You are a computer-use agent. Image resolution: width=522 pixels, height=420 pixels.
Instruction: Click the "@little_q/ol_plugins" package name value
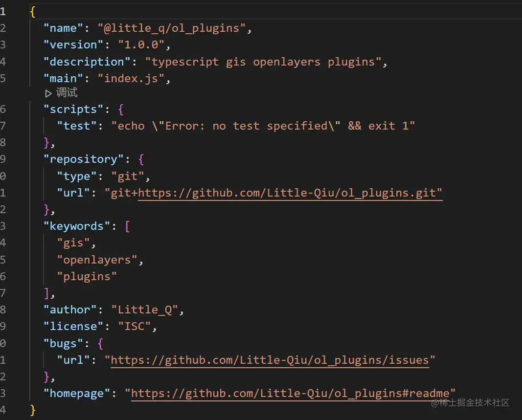[x=172, y=28]
